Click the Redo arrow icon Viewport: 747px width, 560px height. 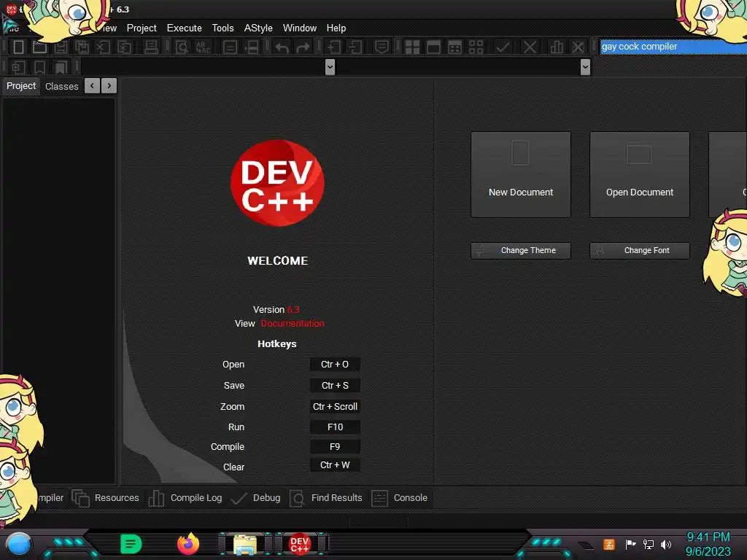tap(303, 47)
